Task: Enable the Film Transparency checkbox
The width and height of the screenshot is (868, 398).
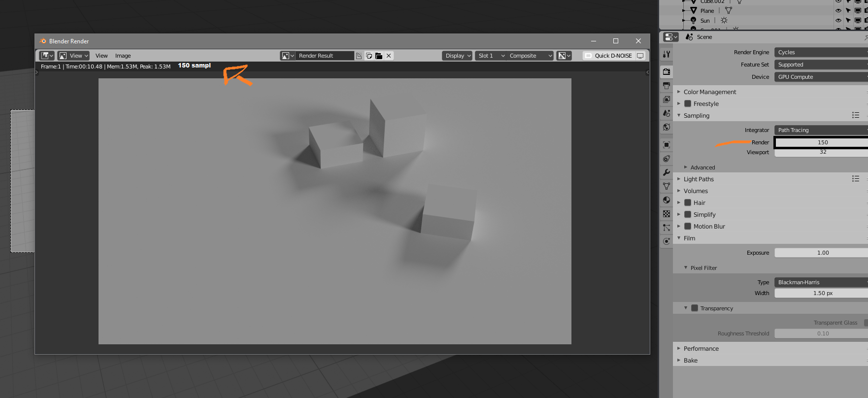Action: point(695,308)
